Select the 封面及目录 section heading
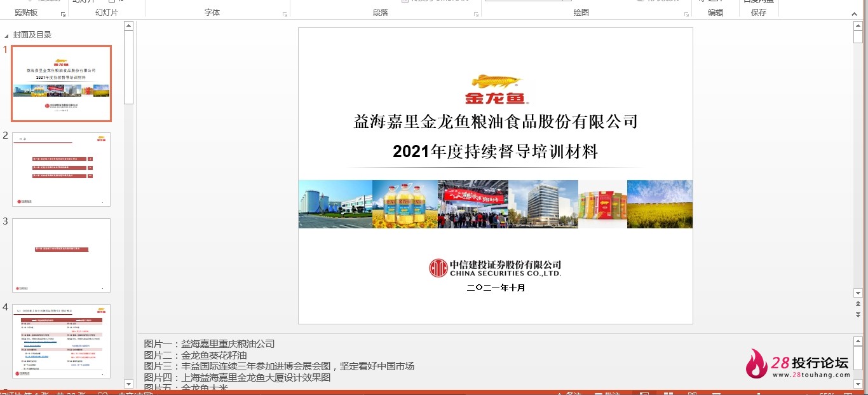Screen dimensions: 868x395 [x=32, y=35]
